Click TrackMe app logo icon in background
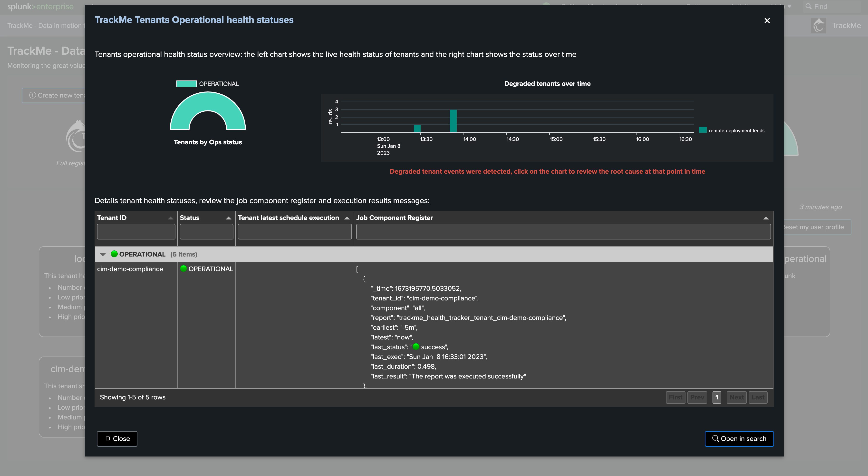Screen dimensions: 868x476 [818, 26]
